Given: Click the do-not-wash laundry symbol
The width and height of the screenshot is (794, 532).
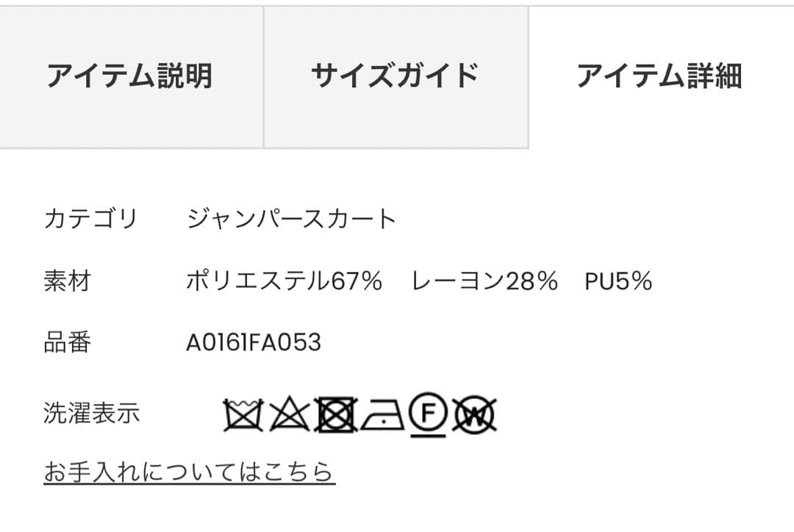Looking at the screenshot, I should tap(243, 414).
